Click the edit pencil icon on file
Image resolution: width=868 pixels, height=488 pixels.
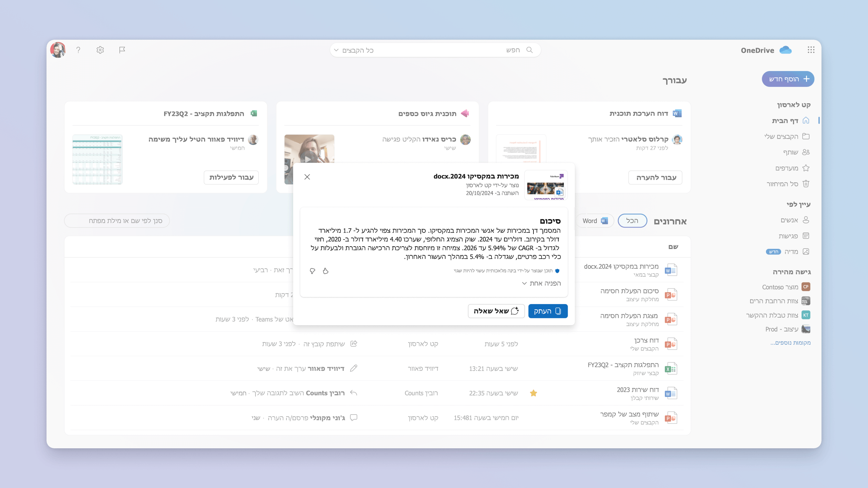click(x=353, y=368)
